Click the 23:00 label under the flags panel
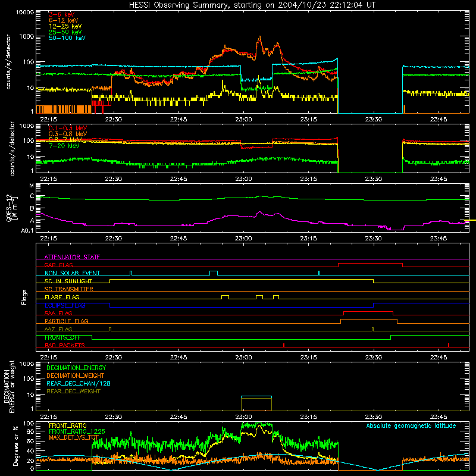Image resolution: width=476 pixels, height=476 pixels. (x=243, y=358)
